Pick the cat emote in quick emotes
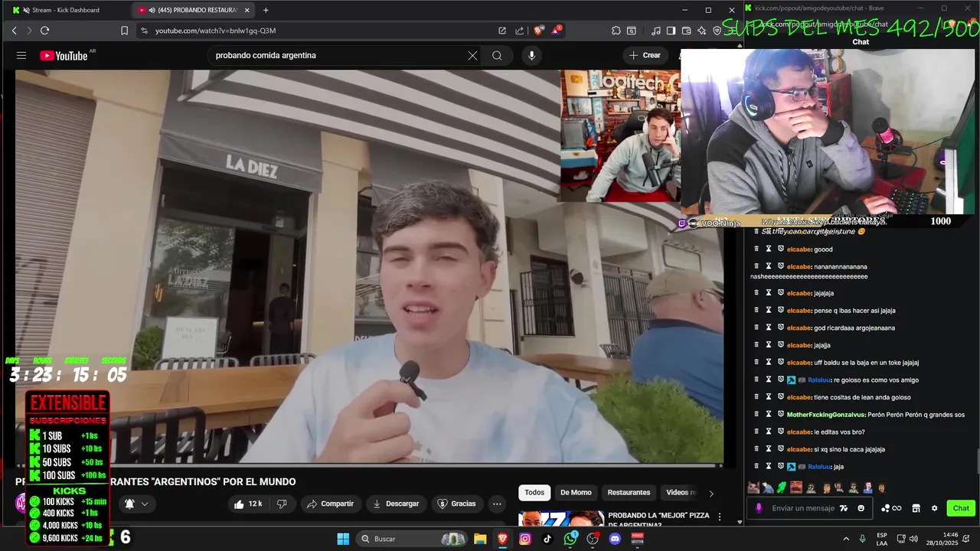Image resolution: width=980 pixels, height=551 pixels. point(753,487)
